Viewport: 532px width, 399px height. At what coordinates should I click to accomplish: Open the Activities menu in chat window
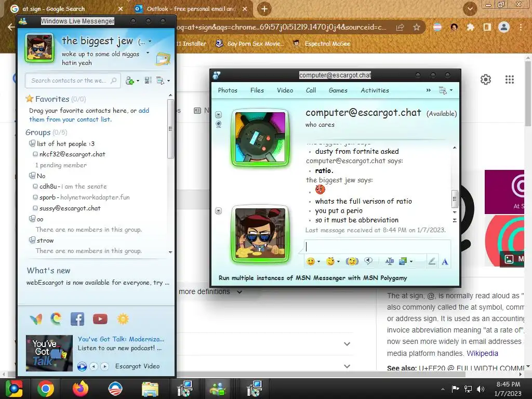click(x=375, y=90)
